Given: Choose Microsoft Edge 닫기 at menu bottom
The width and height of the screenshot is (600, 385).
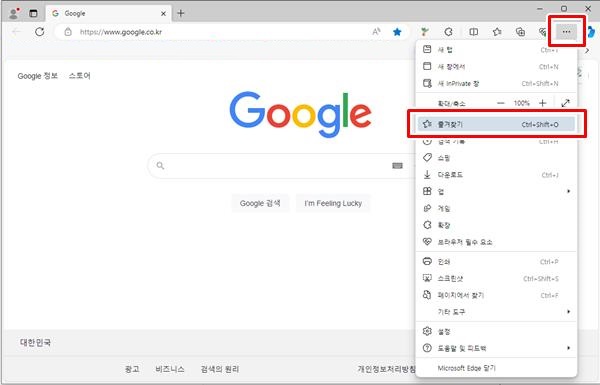Looking at the screenshot, I should coord(496,368).
